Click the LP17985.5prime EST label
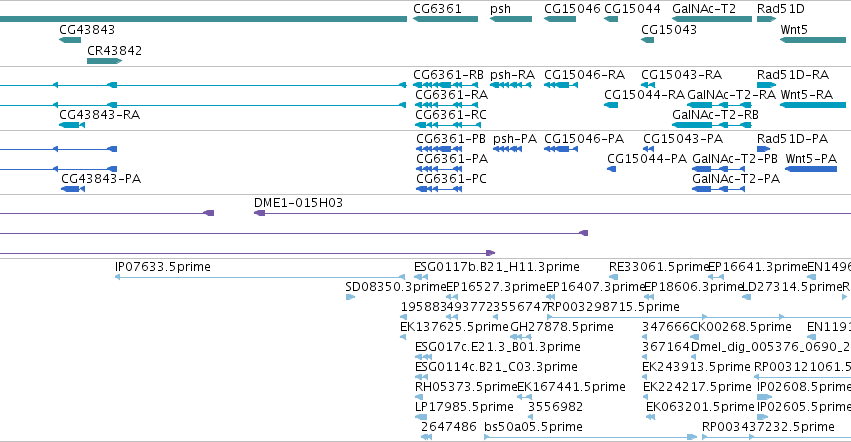The height and width of the screenshot is (442, 851). [x=464, y=407]
